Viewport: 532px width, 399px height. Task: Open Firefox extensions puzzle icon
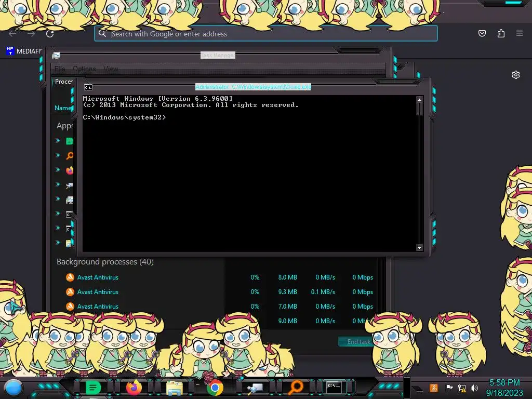[x=501, y=33]
